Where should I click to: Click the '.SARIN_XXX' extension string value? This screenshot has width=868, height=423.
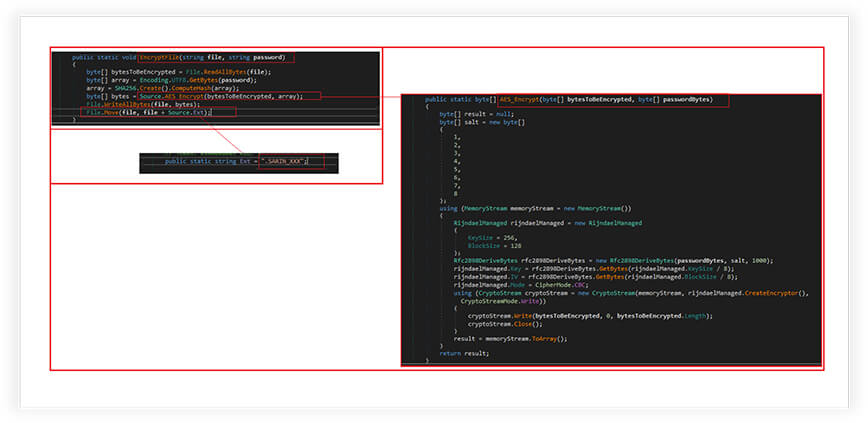pyautogui.click(x=285, y=162)
